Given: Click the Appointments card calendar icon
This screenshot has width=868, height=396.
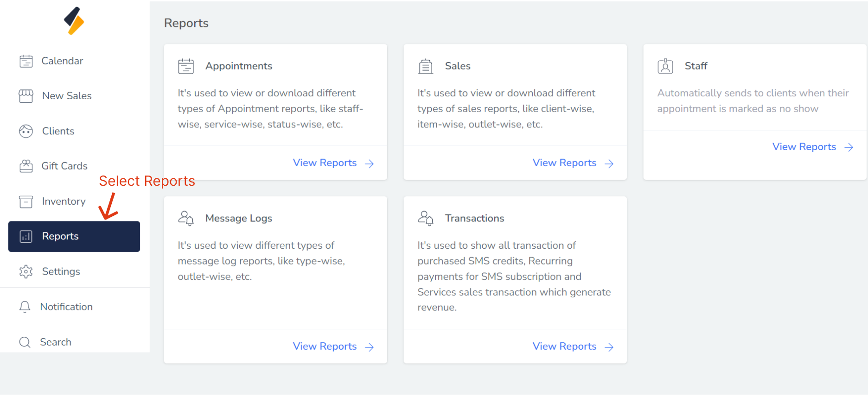Looking at the screenshot, I should point(186,66).
